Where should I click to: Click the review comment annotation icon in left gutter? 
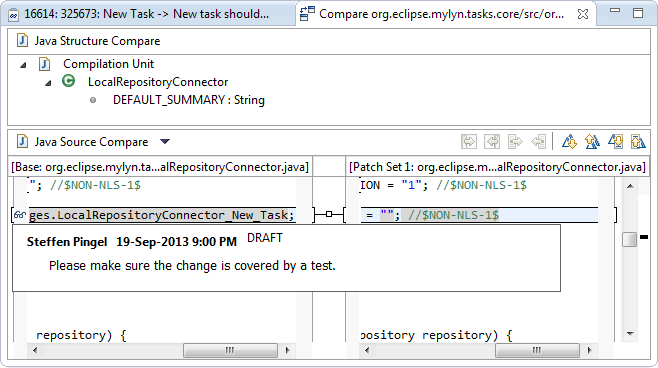click(x=20, y=215)
